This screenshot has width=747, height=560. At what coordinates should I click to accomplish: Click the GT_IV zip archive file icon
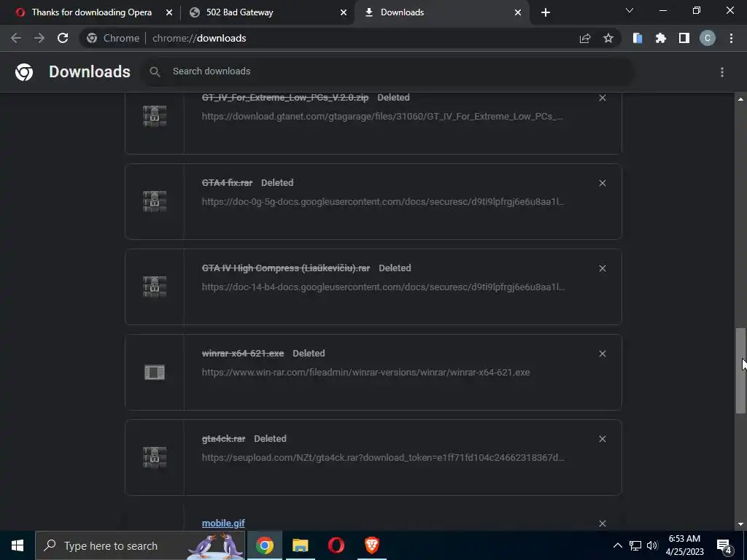click(x=155, y=116)
